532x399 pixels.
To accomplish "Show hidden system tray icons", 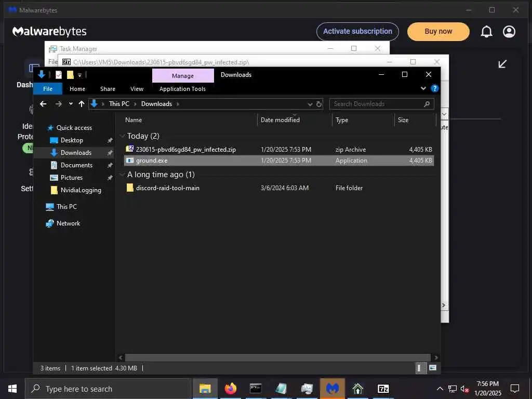I will 440,389.
